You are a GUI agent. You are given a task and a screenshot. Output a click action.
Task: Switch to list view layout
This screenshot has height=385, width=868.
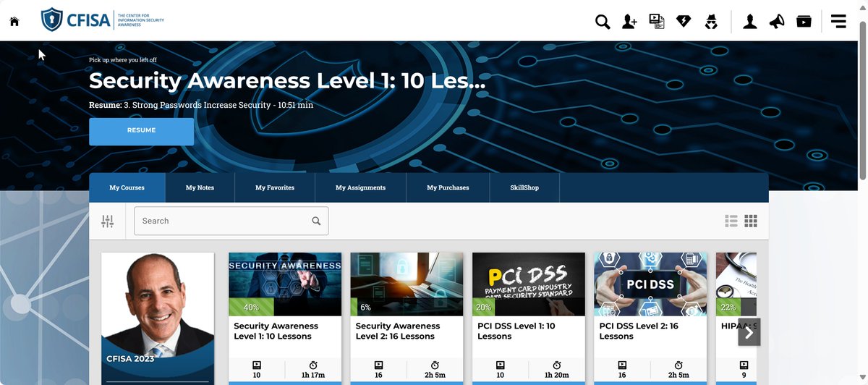coord(731,221)
